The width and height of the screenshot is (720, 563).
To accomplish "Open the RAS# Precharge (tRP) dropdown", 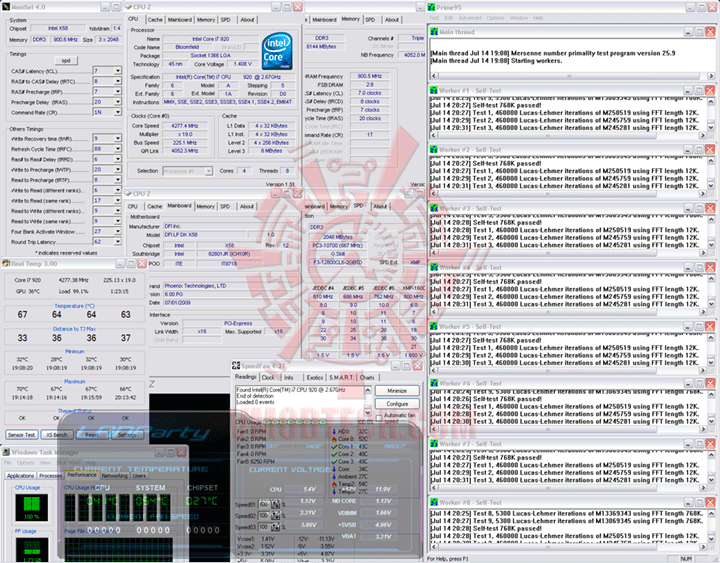I will (x=118, y=91).
